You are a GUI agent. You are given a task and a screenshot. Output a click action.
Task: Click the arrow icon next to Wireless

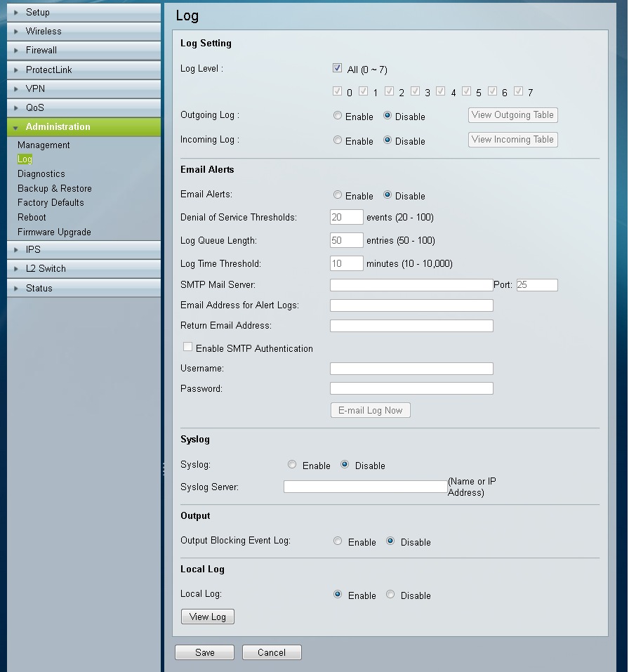[15, 31]
